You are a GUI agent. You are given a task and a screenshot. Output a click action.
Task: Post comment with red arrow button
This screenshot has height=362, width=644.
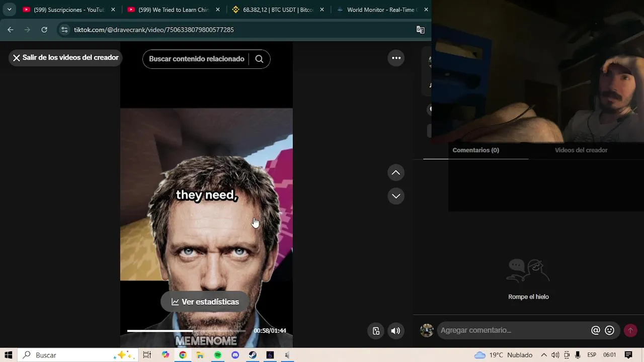click(630, 330)
